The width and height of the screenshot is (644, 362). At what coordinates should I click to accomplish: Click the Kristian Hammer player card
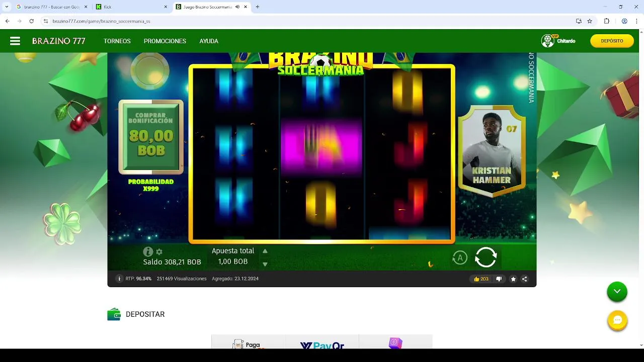pos(492,151)
